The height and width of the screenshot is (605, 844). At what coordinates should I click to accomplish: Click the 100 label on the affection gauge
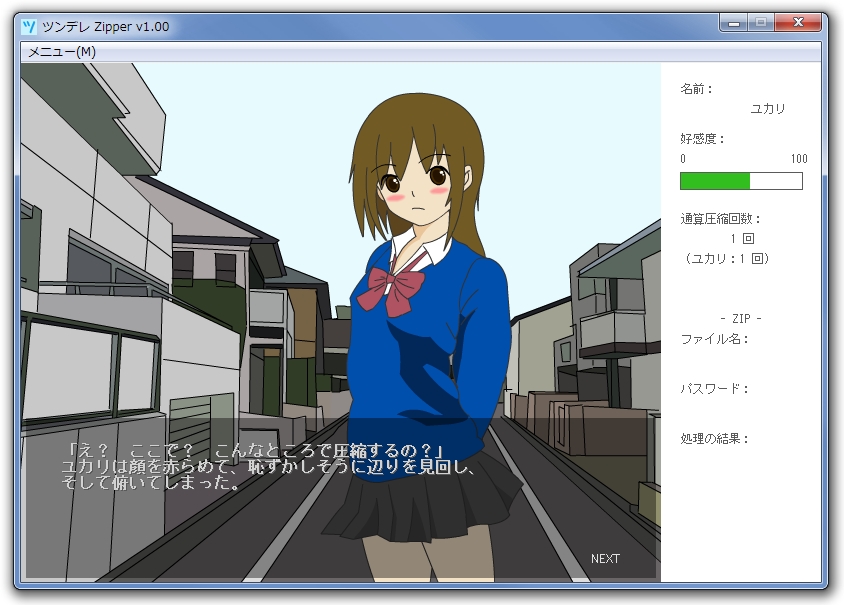(x=797, y=159)
